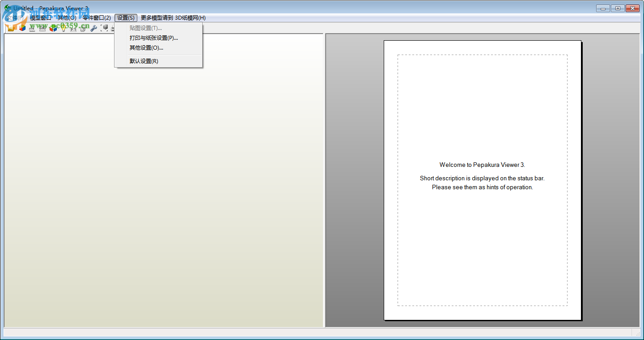
Task: Maximize the Pepakura Viewer window
Action: [618, 8]
